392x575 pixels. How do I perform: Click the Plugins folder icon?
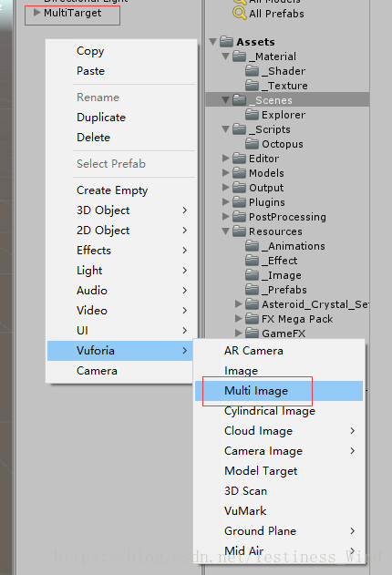[239, 201]
